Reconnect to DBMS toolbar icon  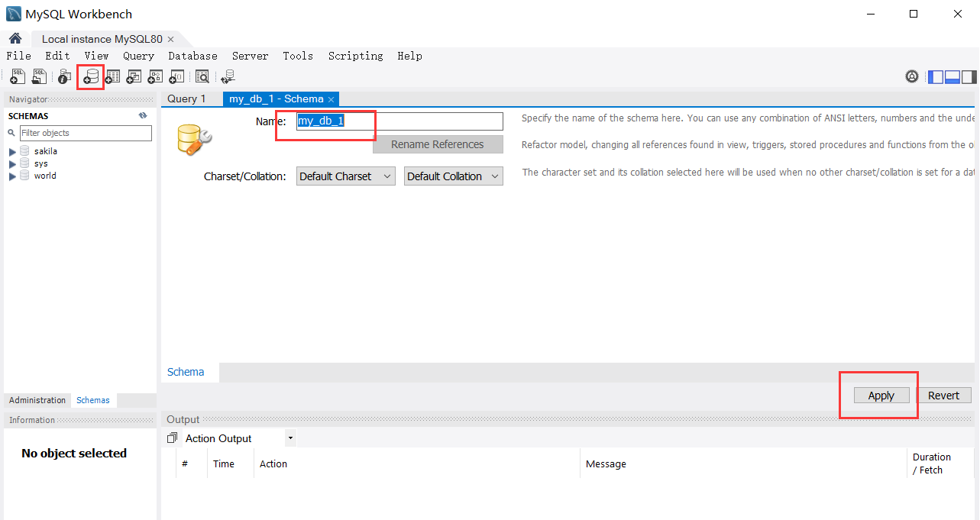tap(228, 76)
